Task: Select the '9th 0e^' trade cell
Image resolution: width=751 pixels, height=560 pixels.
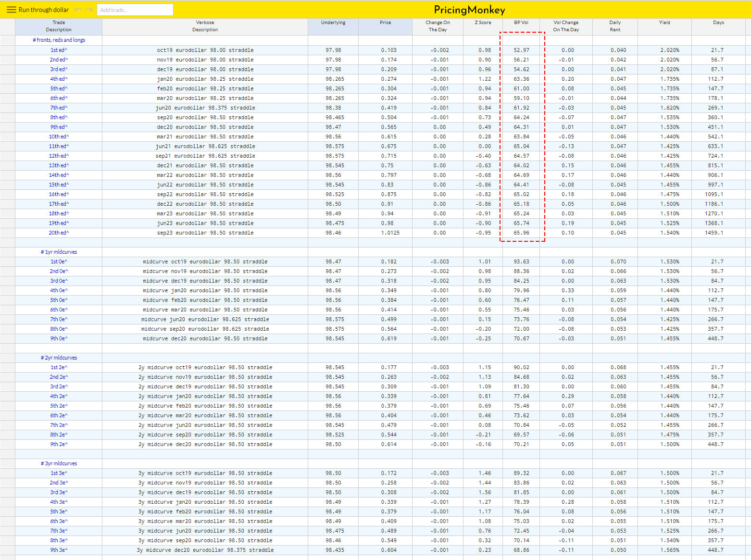Action: [59, 338]
